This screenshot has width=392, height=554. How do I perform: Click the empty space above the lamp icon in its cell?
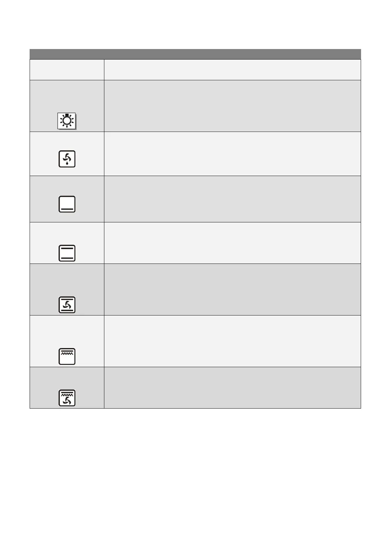point(67,94)
